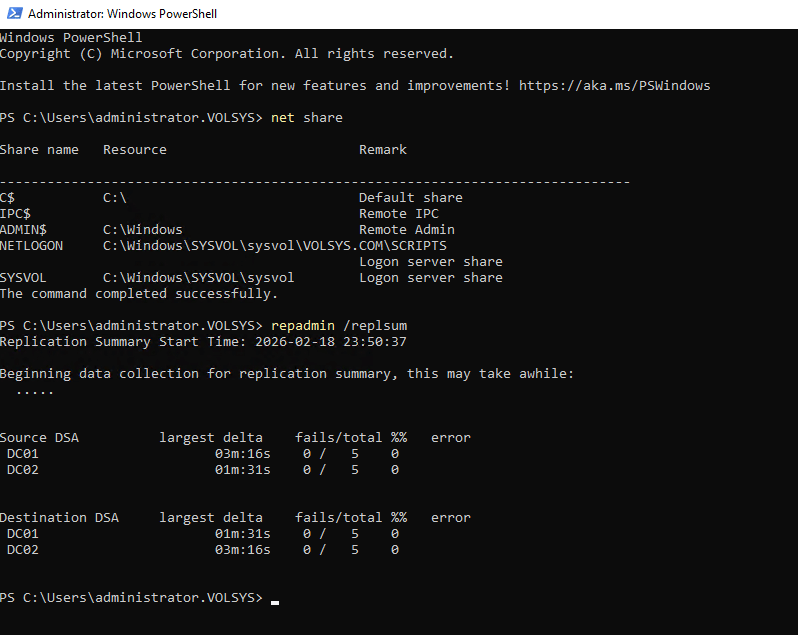Screen dimensions: 798x635
Task: Click the IPC$ share entry
Action: [15, 214]
